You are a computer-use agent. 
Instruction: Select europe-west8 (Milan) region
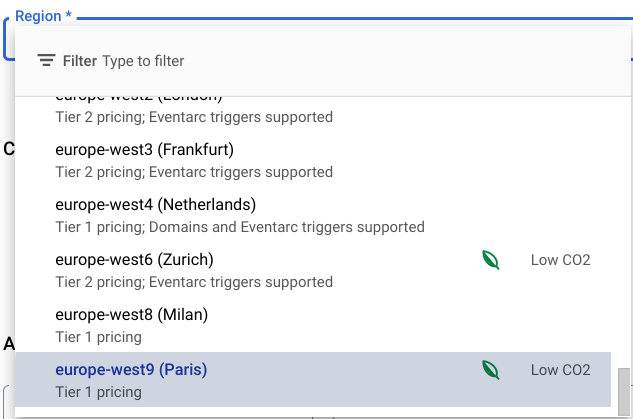coord(131,315)
